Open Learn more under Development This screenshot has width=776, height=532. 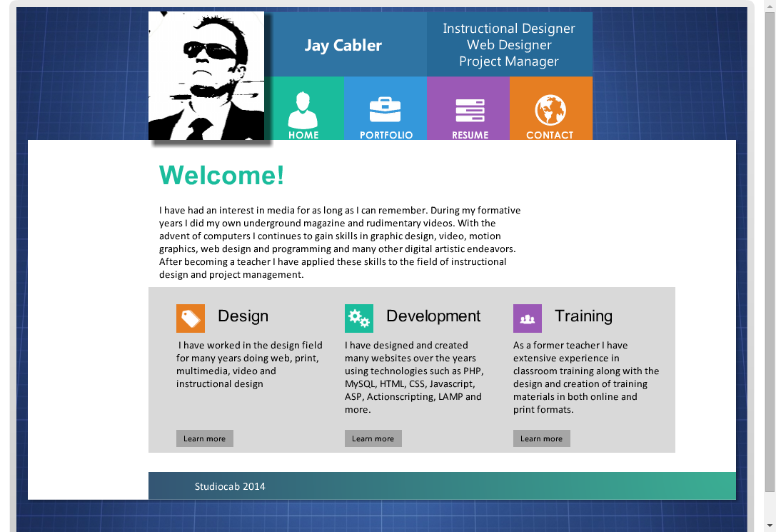(373, 438)
